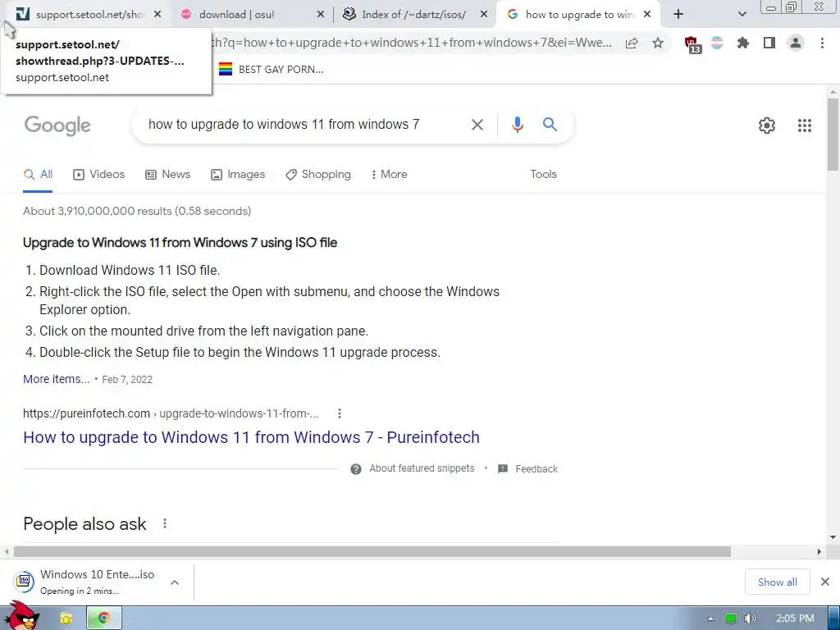Switch to Images results
This screenshot has height=630, width=840.
(x=238, y=175)
